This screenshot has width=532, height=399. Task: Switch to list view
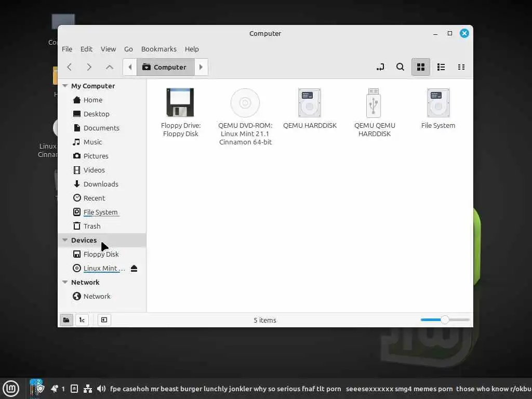(441, 67)
